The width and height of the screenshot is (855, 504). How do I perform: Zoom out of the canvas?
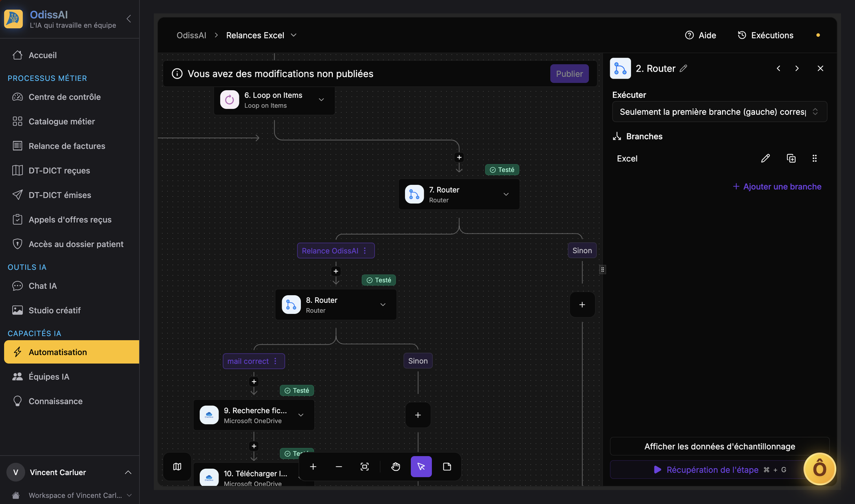[339, 467]
